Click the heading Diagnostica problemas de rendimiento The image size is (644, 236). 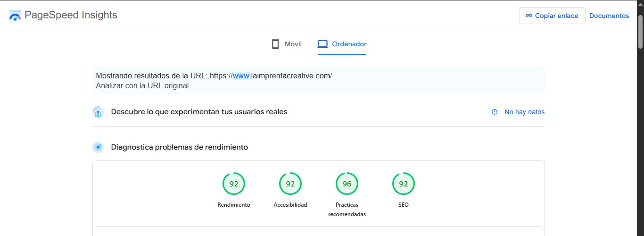point(180,147)
